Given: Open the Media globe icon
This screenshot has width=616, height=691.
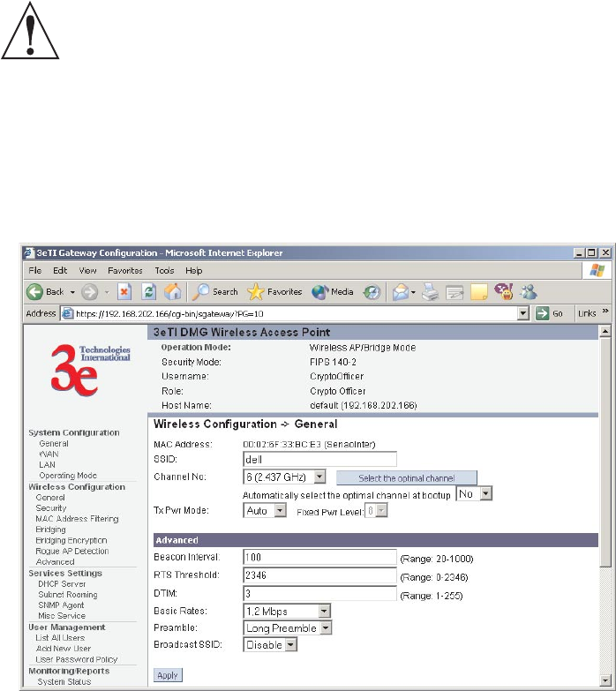Looking at the screenshot, I should tap(319, 292).
